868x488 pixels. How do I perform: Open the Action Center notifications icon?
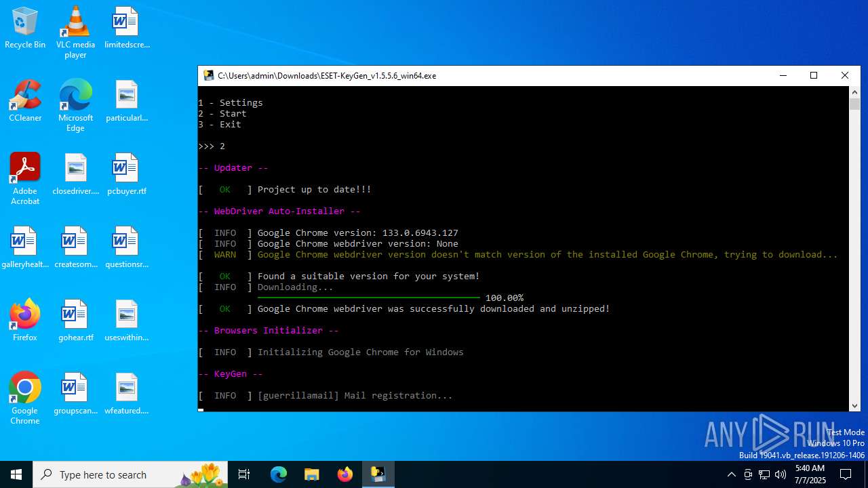click(x=846, y=474)
